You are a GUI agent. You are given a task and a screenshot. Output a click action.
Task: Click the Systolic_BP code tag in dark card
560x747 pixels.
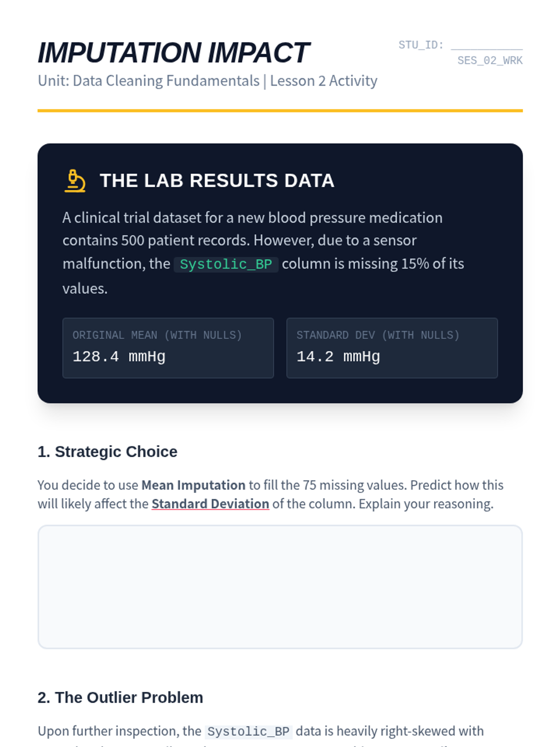(x=226, y=264)
